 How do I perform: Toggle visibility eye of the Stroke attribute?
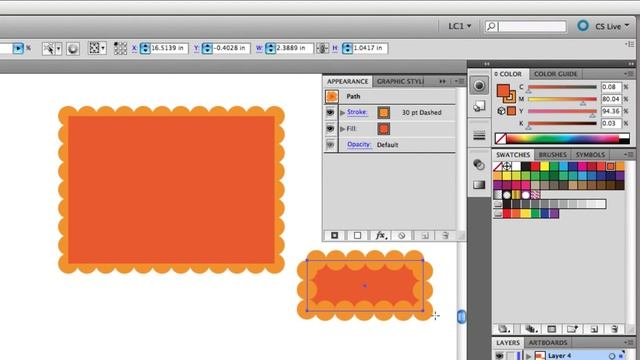coord(330,112)
